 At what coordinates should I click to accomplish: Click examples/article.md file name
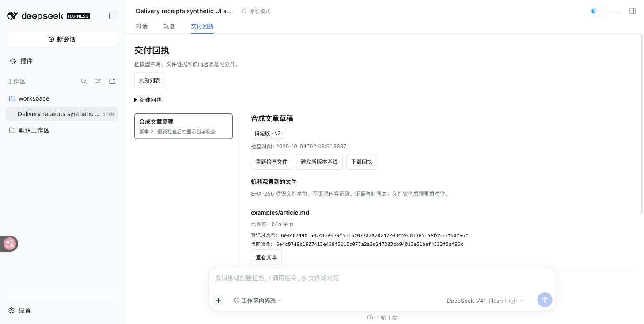[280, 212]
